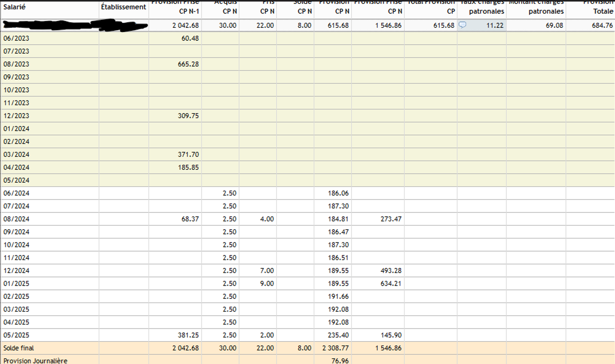This screenshot has width=615, height=364.
Task: Select the 06/2024 row label
Action: (x=16, y=193)
